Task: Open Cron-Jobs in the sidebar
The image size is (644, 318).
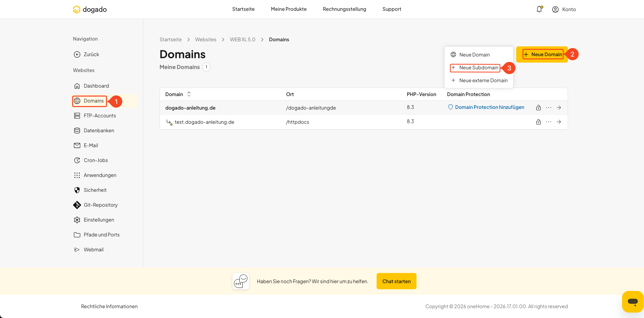Action: point(91,160)
